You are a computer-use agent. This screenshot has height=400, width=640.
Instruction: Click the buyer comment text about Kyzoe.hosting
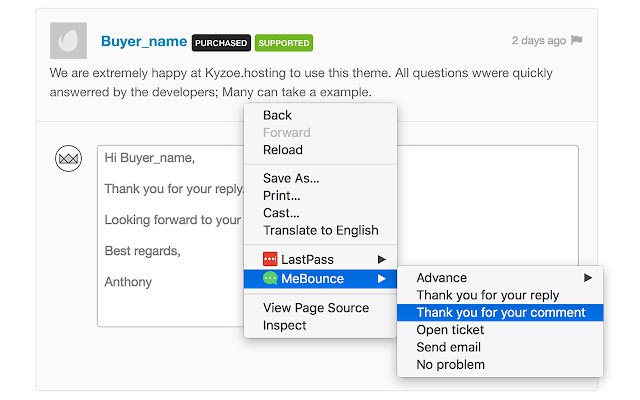(x=301, y=82)
